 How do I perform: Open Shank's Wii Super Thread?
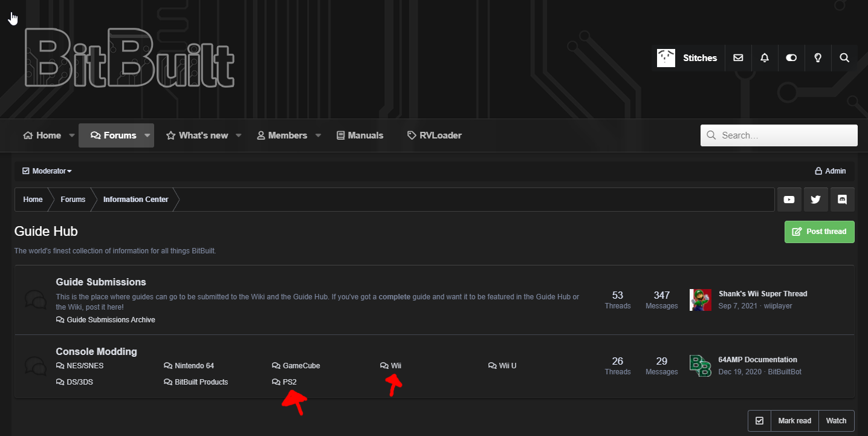[x=763, y=294]
